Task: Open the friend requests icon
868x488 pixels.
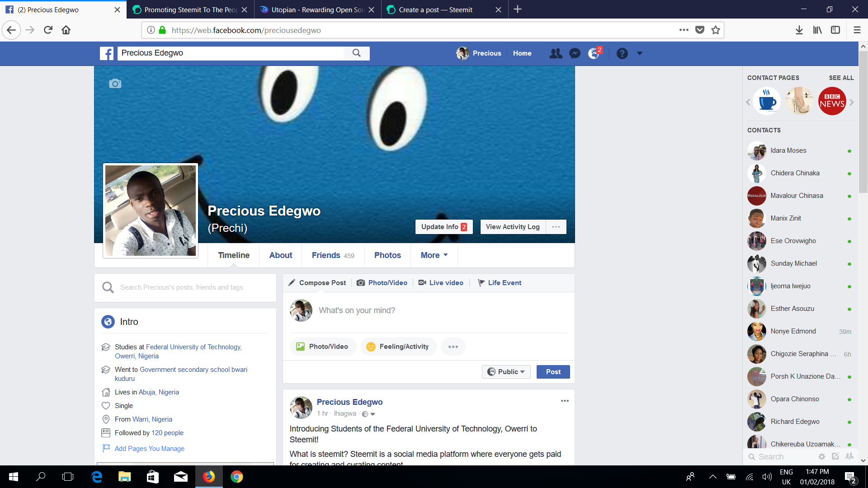Action: [556, 53]
